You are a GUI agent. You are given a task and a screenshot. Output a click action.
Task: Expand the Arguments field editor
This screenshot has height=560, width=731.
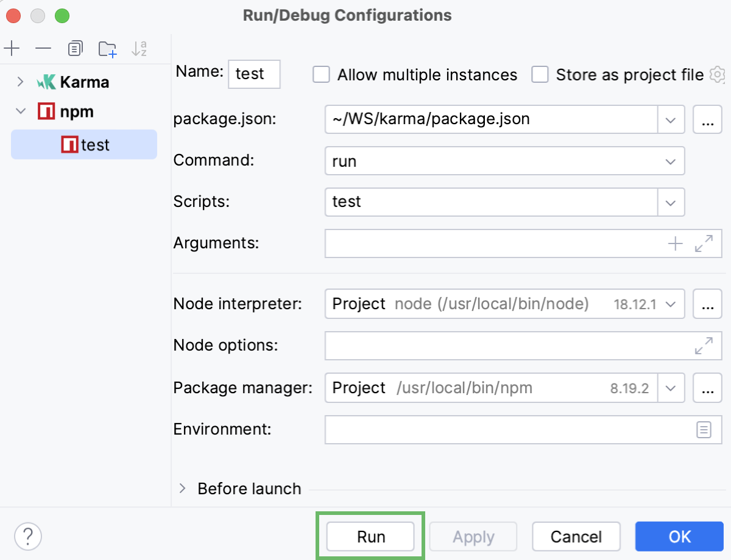[x=705, y=243]
